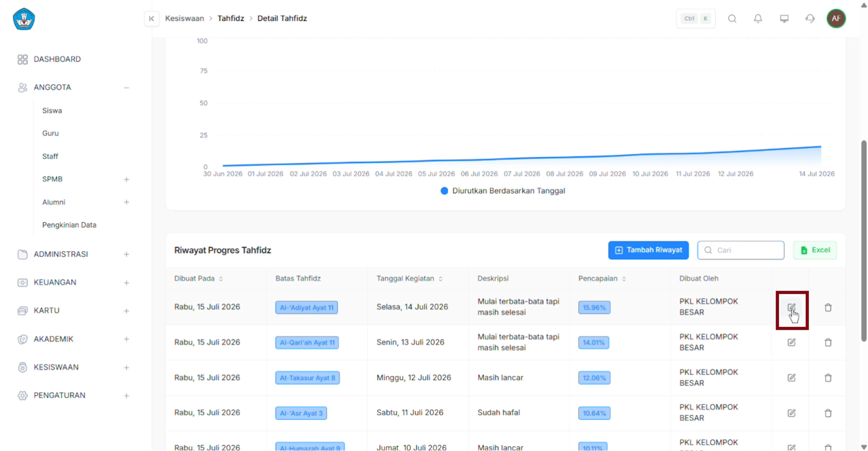868x451 pixels.
Task: Go to Kesiswaan in the breadcrumb
Action: click(x=184, y=19)
